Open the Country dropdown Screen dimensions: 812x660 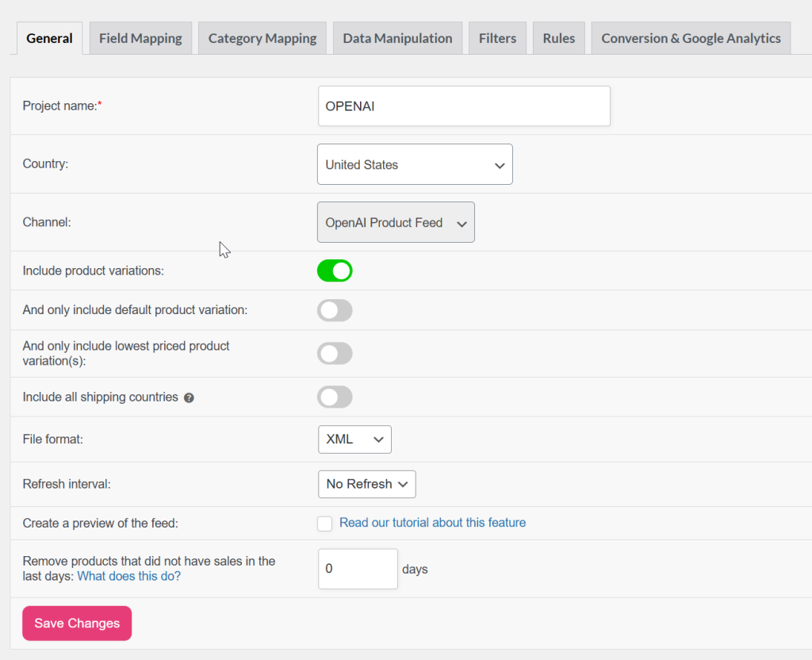pos(414,164)
